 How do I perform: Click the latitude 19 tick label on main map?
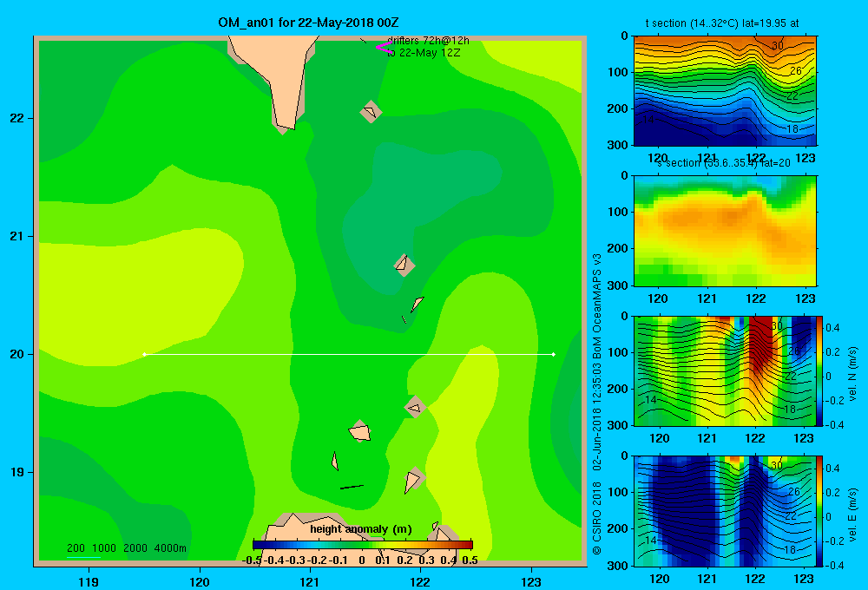pyautogui.click(x=17, y=472)
